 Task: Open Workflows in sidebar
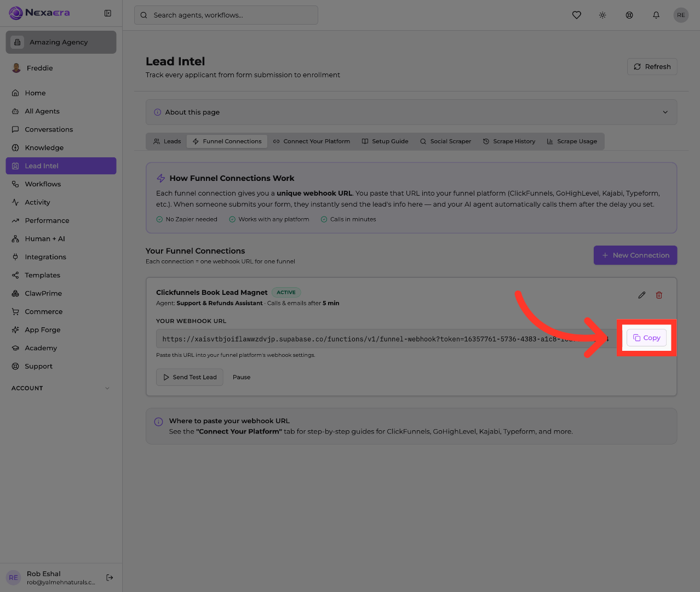click(x=61, y=184)
